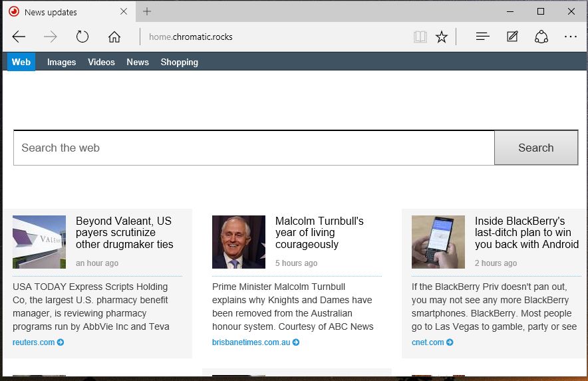Open the Malcolm Turnbull portrait thumbnail
Viewport: 588px width, 381px height.
pos(239,242)
